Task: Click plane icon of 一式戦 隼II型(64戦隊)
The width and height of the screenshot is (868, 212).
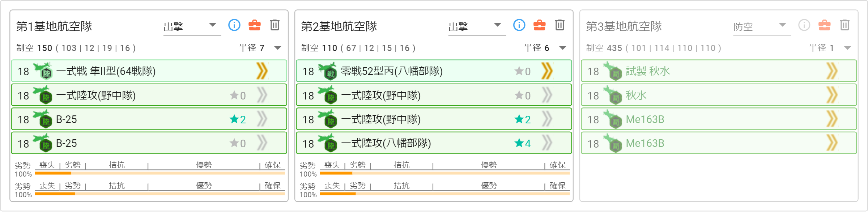Action: coord(43,71)
